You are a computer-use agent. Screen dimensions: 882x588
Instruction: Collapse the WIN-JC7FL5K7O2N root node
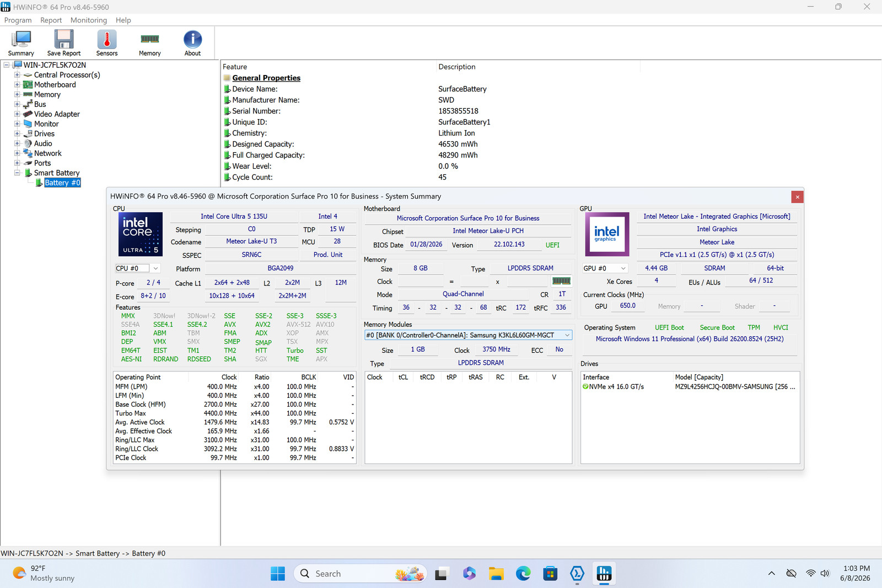click(7, 65)
